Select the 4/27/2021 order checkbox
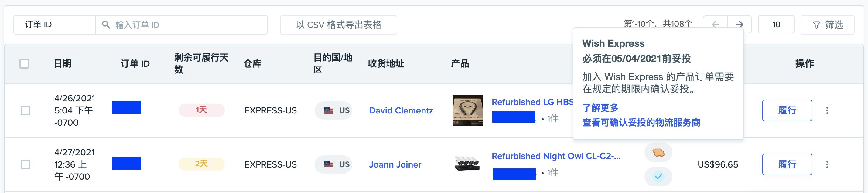 pyautogui.click(x=26, y=164)
